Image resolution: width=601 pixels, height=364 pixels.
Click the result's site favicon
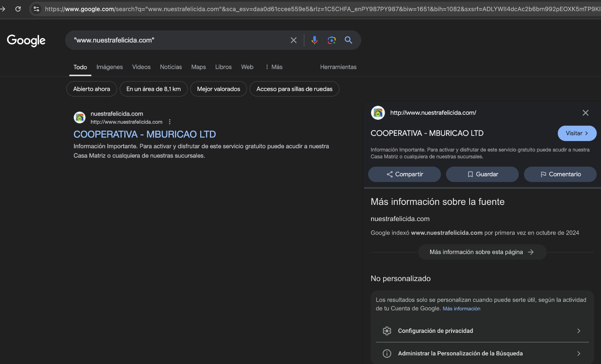tap(80, 117)
